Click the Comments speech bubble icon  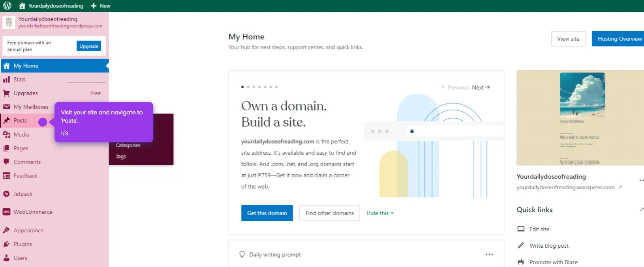7,162
